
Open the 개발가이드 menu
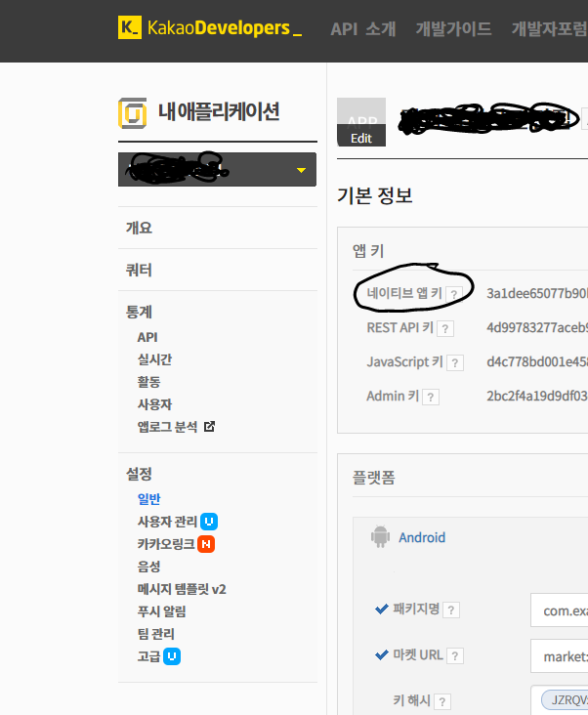pyautogui.click(x=453, y=28)
